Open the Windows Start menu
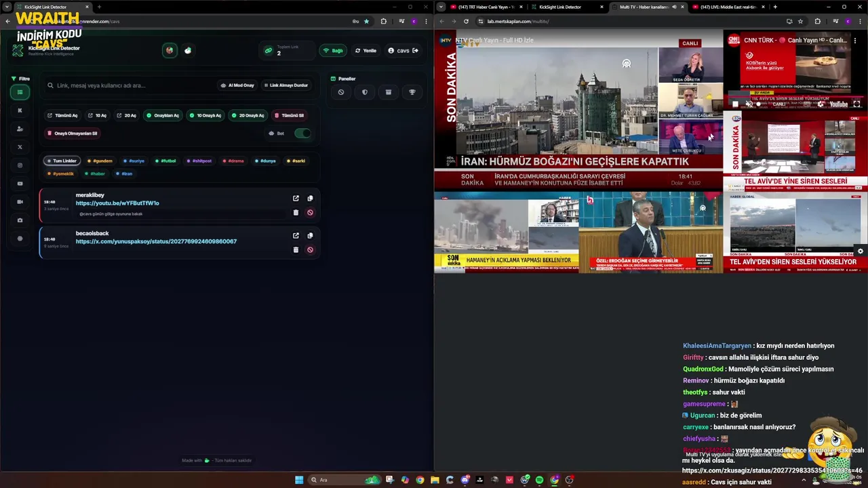 click(x=298, y=480)
